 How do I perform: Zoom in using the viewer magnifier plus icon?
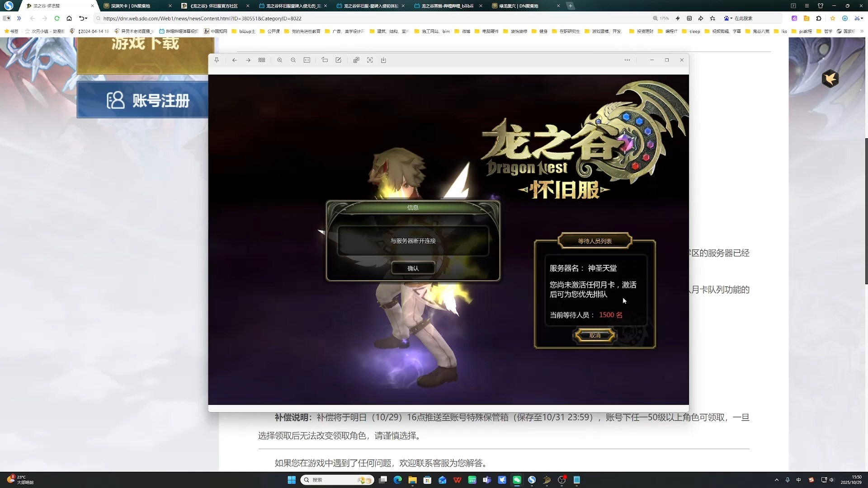pyautogui.click(x=280, y=60)
